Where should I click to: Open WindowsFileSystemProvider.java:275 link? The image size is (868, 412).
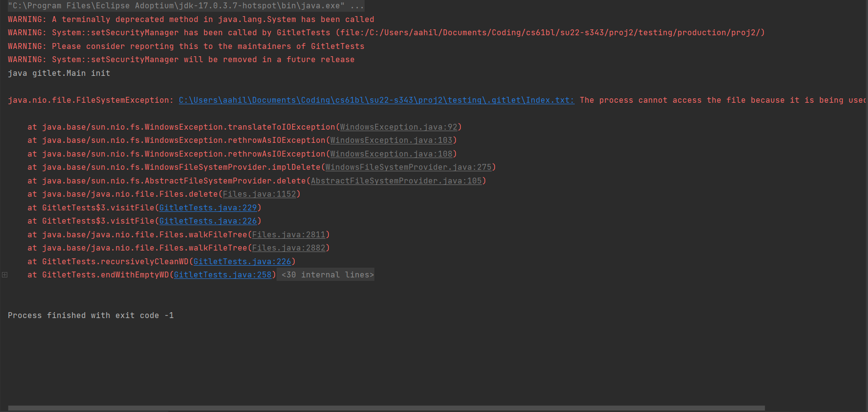(408, 167)
